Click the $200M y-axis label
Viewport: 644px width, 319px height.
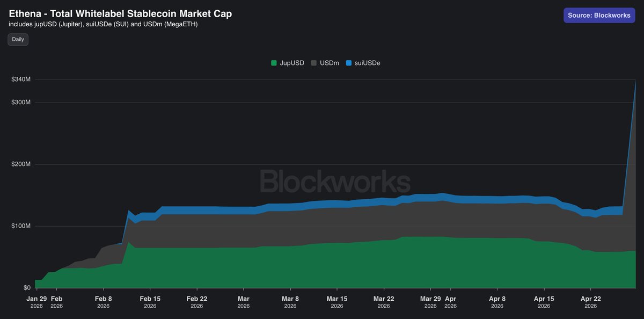coord(21,164)
